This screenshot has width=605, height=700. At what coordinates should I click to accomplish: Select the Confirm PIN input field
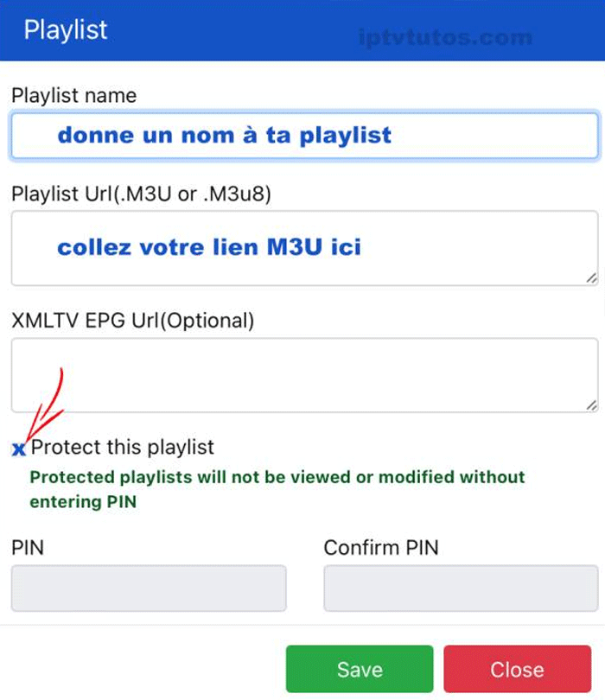pyautogui.click(x=461, y=588)
